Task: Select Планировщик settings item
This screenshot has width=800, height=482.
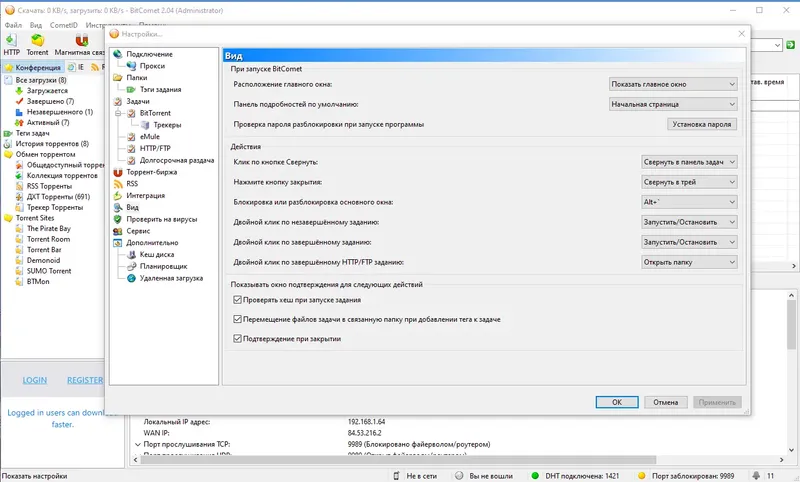Action: point(163,266)
